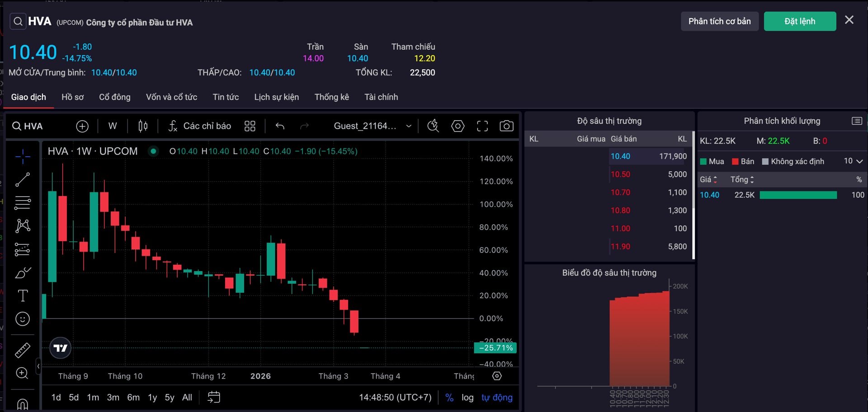Open Phân tích cơ bản analysis
Viewport: 868px width, 412px height.
tap(719, 21)
